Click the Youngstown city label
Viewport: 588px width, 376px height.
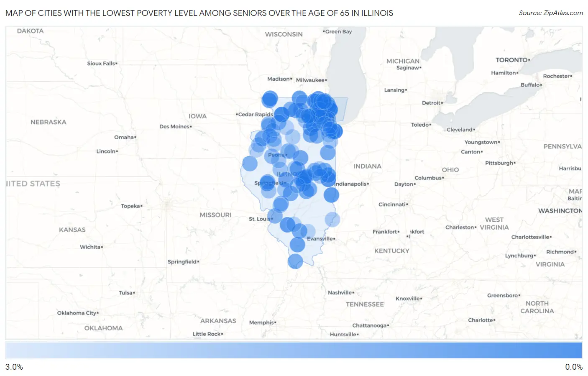(481, 142)
